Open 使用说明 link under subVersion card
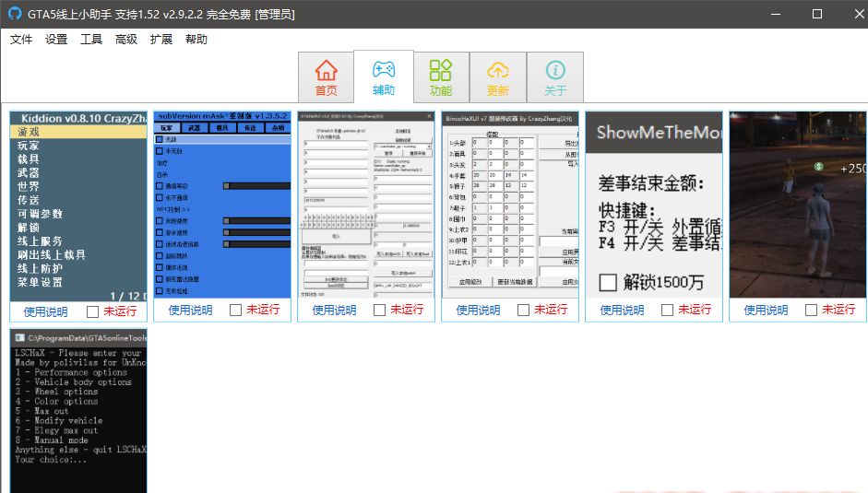 190,310
